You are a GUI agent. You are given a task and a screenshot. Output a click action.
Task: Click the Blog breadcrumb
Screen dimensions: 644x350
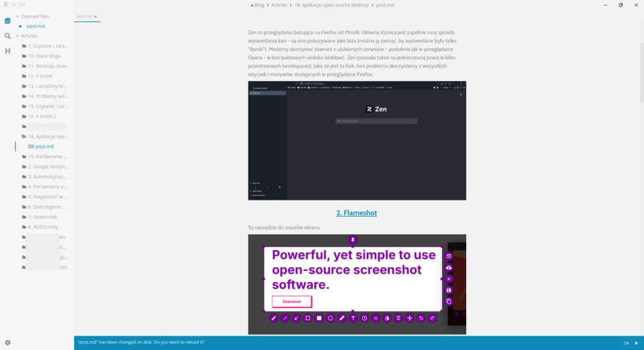[259, 5]
